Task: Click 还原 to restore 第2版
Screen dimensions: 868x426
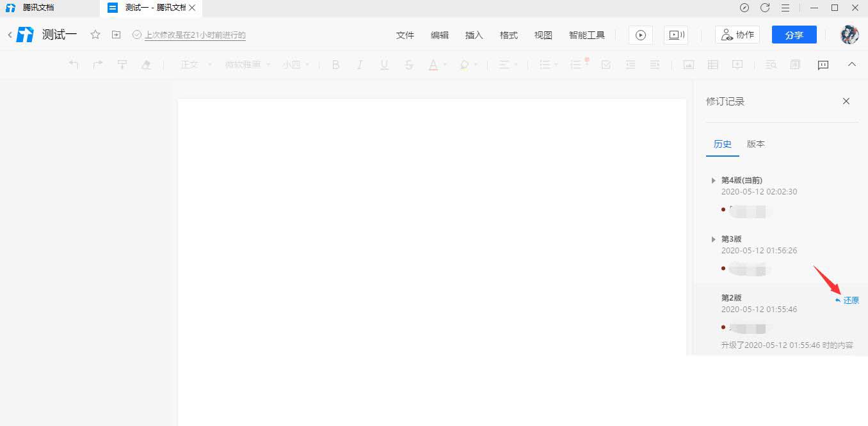Action: click(848, 301)
